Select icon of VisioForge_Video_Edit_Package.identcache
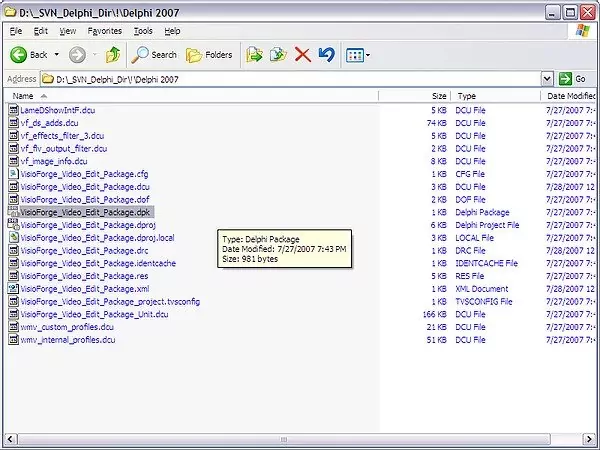The height and width of the screenshot is (450, 600). 13,263
